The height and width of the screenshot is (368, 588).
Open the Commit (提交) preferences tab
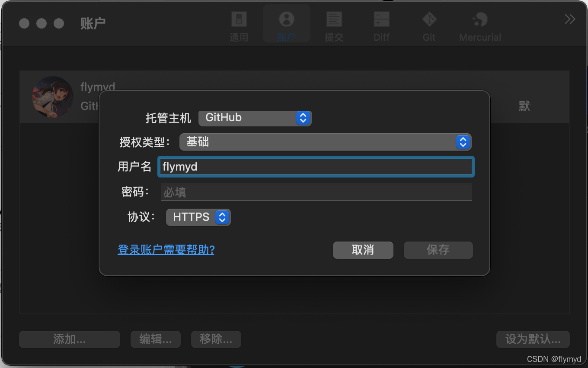[x=334, y=26]
